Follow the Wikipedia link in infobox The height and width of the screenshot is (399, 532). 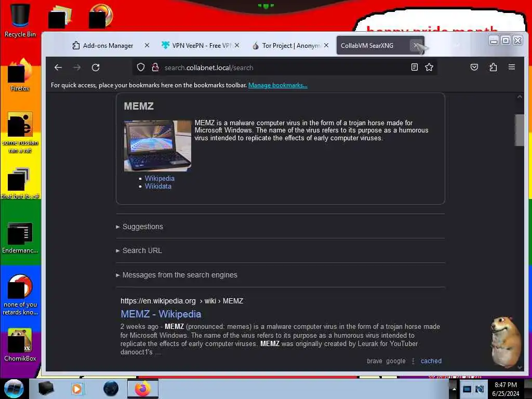(x=159, y=179)
